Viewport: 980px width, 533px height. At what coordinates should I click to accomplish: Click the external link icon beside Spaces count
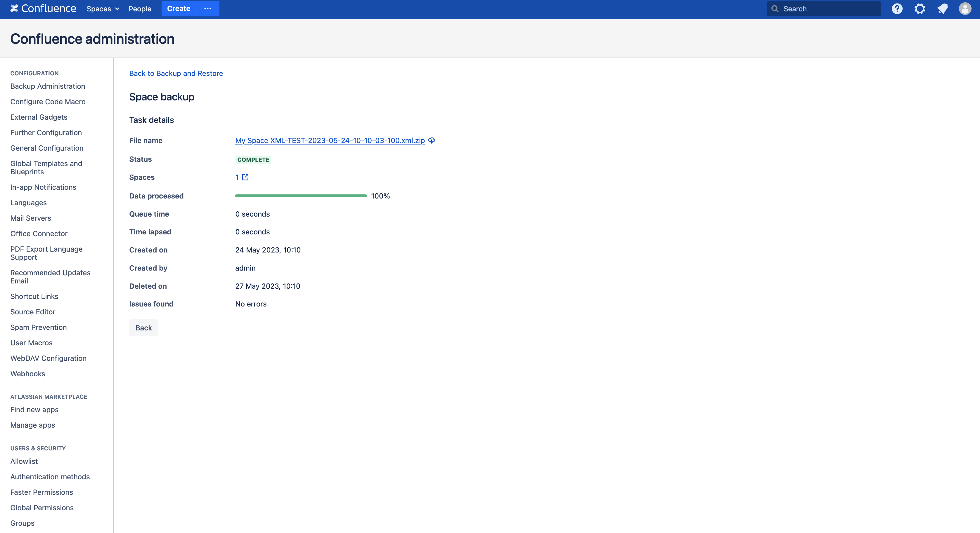point(245,177)
